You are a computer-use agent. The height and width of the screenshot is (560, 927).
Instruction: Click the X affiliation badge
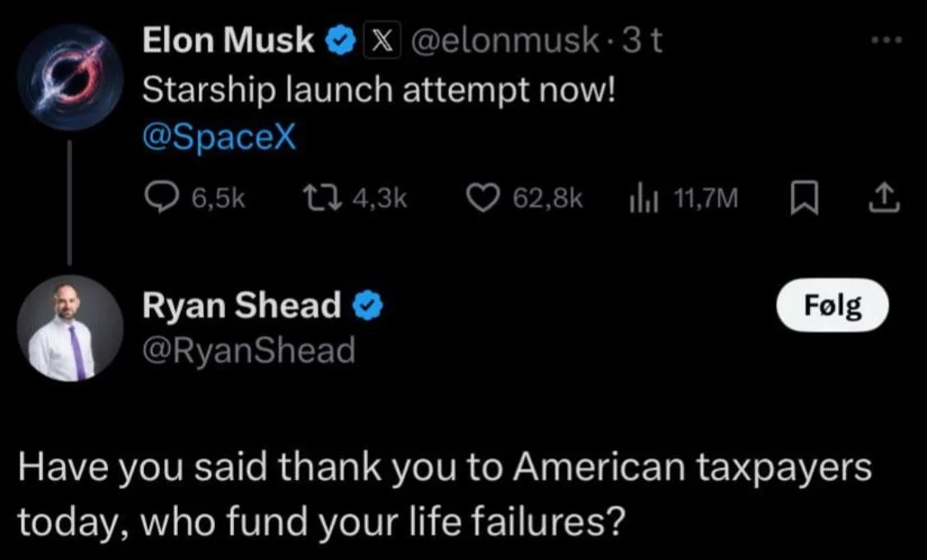[377, 40]
